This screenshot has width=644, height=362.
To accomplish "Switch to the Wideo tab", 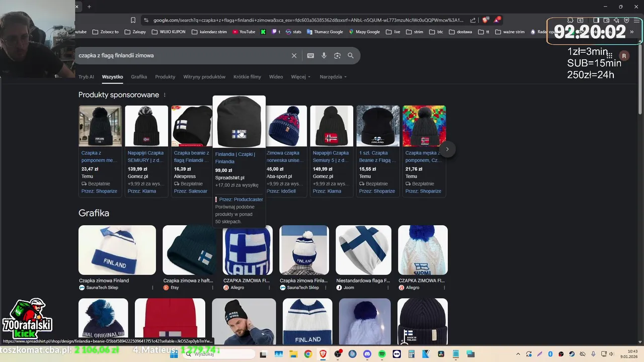I will pyautogui.click(x=276, y=77).
